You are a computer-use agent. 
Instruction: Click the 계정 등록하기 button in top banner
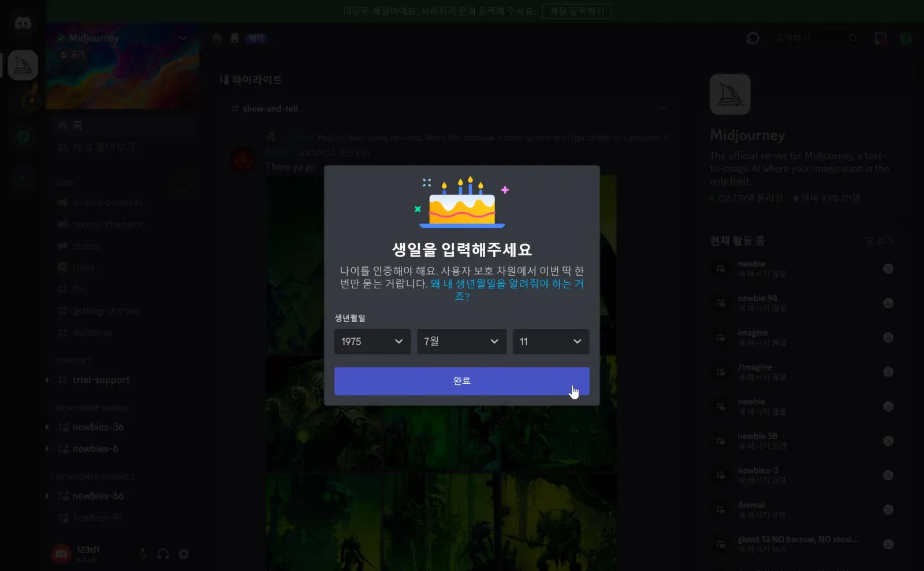tap(576, 11)
